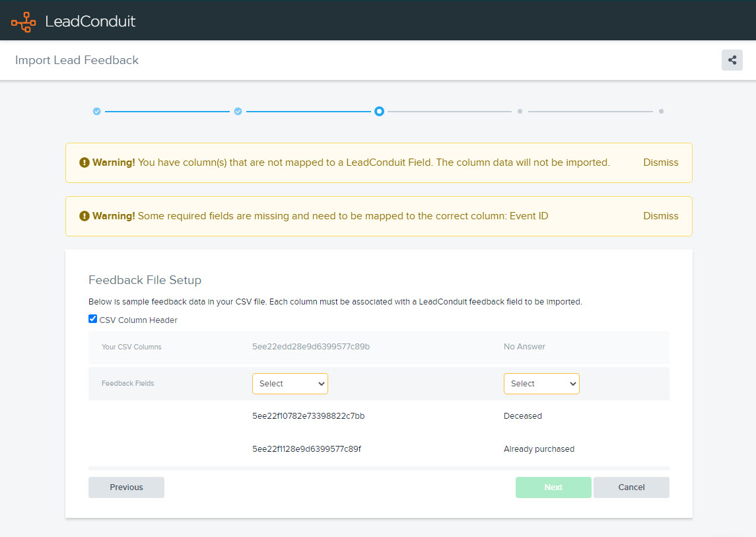This screenshot has height=537, width=756.
Task: Open feedback field dropdown for ID column
Action: tap(290, 384)
